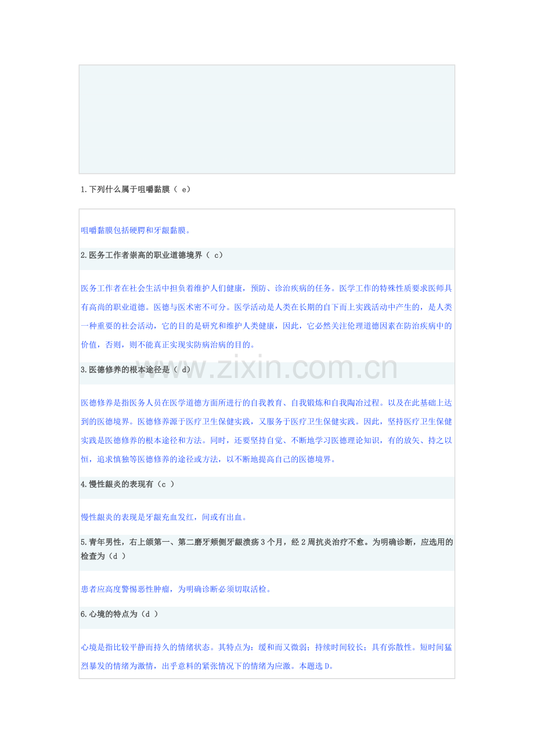Click the explanation 咀嚼黏膜包括硬腭和牙龈黏膜
Image resolution: width=534 pixels, height=756 pixels.
click(x=136, y=231)
